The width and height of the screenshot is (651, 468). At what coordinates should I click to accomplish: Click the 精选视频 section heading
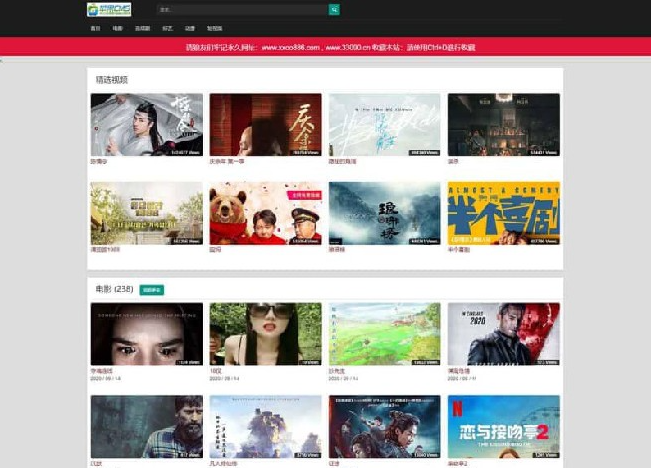click(112, 80)
